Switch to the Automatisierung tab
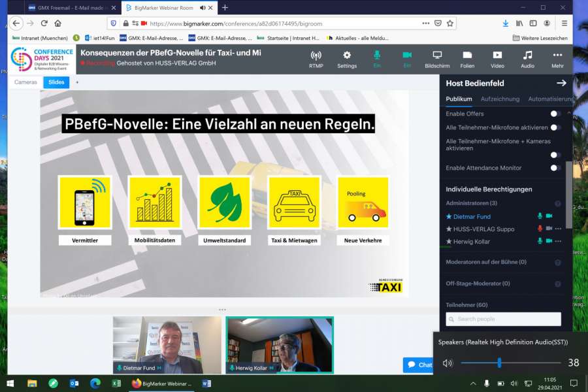 [550, 99]
